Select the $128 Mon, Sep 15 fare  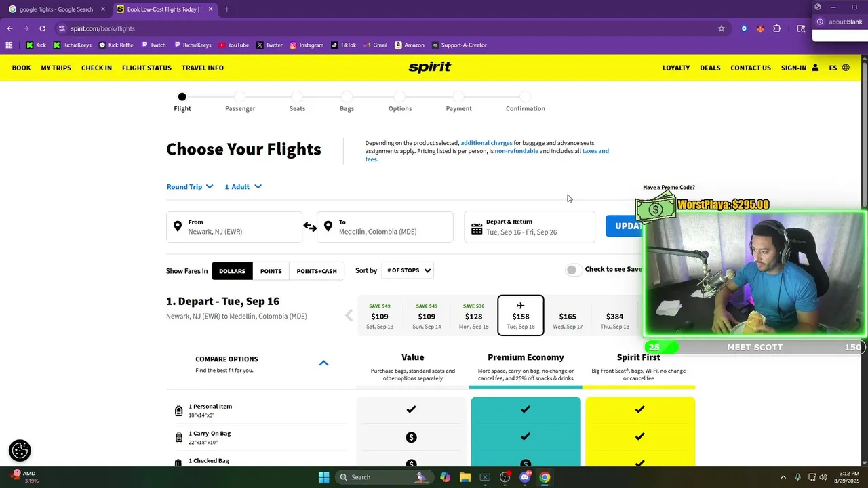click(473, 316)
